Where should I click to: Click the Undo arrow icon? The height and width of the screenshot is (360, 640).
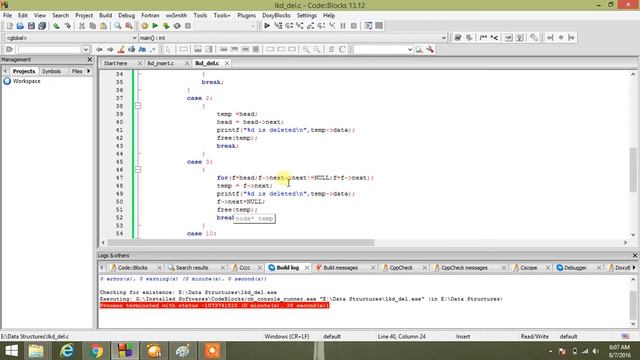click(56, 26)
